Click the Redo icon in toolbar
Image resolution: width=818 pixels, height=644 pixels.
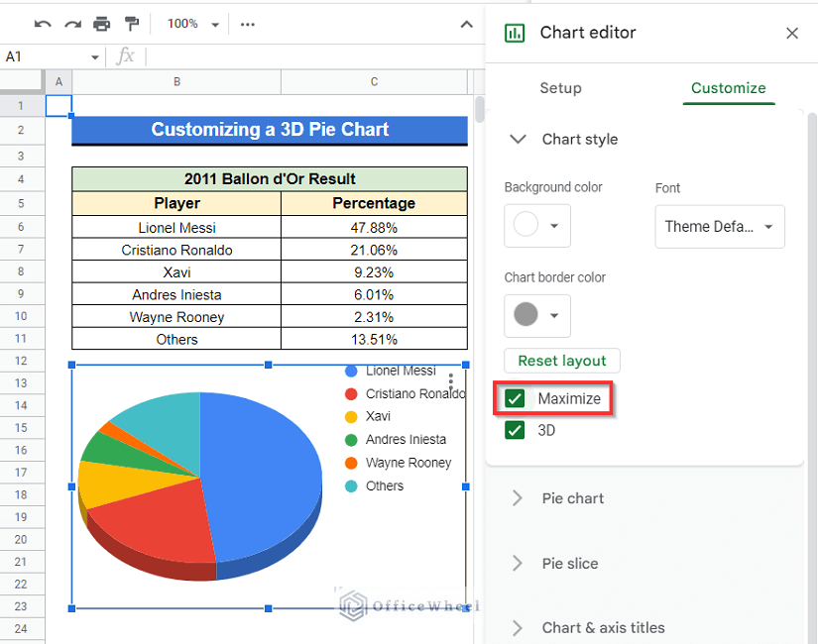point(71,24)
